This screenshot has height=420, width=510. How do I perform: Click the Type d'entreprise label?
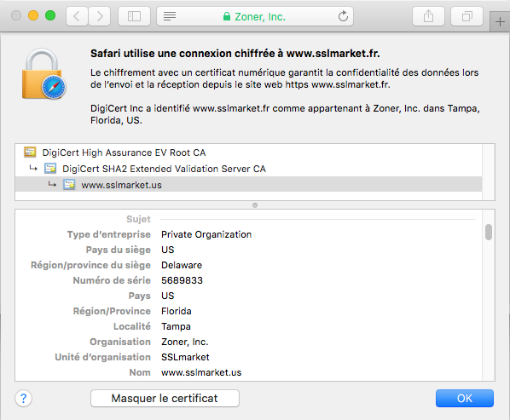108,234
